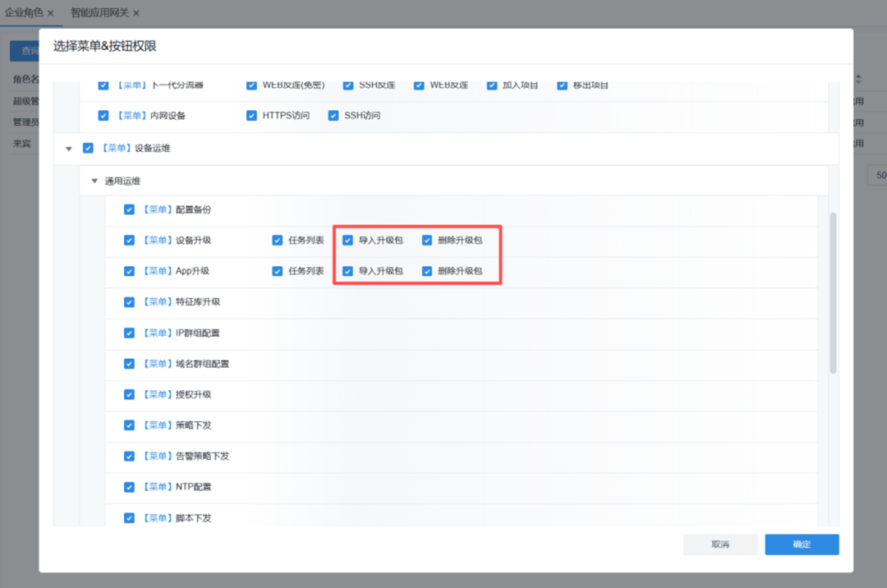Switch to the 企业角色 tab
Image resolution: width=887 pixels, height=588 pixels.
[x=23, y=13]
